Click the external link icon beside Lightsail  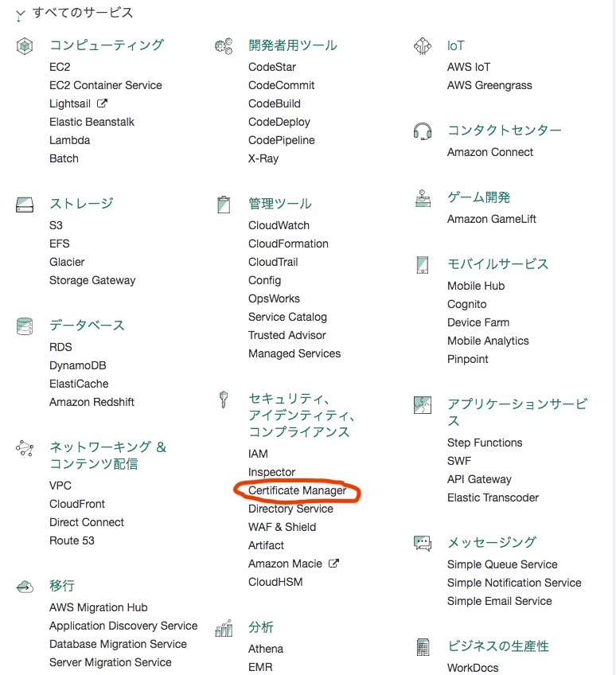103,103
